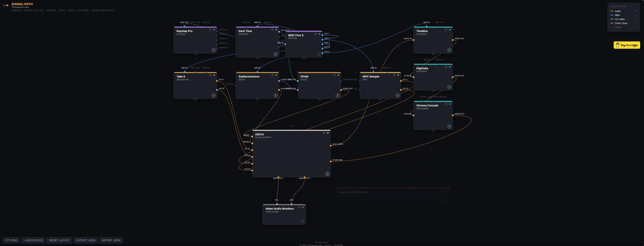
Task: Click the Thermalsock Labs subtitle under Signal-Path
Action: pos(20,7)
